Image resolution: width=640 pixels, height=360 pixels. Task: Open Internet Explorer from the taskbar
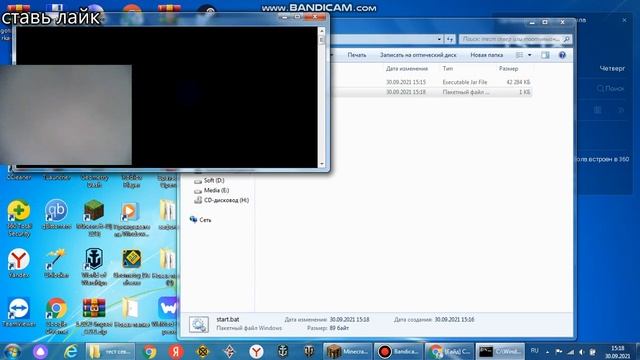71,351
